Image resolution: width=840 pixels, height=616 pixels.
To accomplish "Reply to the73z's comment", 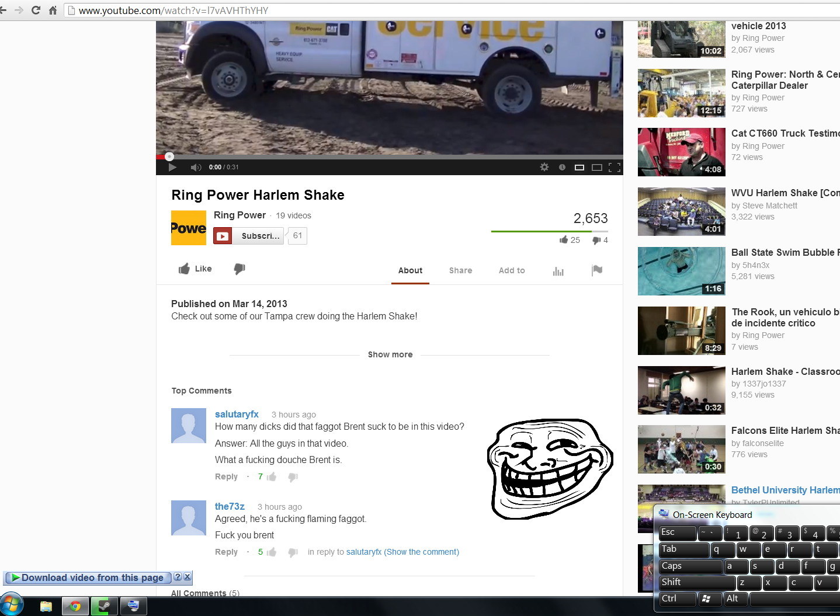I will point(226,552).
